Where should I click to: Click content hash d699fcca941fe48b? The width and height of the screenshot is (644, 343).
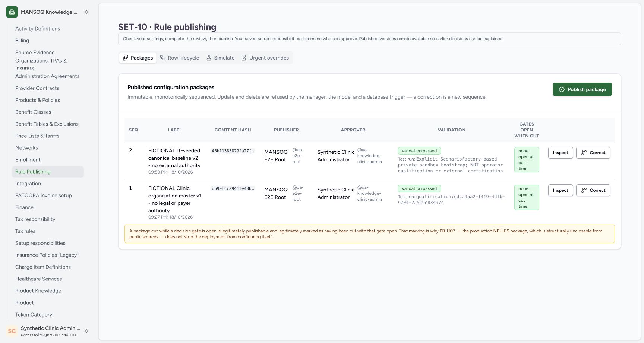point(233,188)
